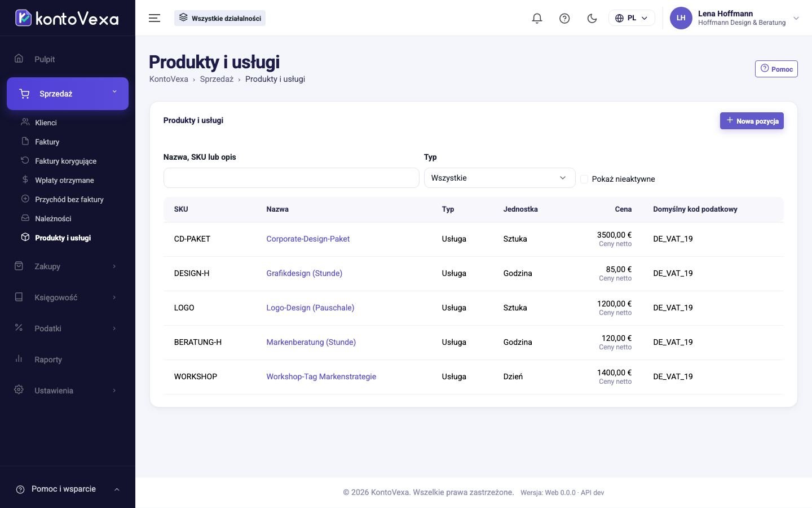The width and height of the screenshot is (812, 508).
Task: Click the kontoVexa logo icon
Action: pos(23,18)
